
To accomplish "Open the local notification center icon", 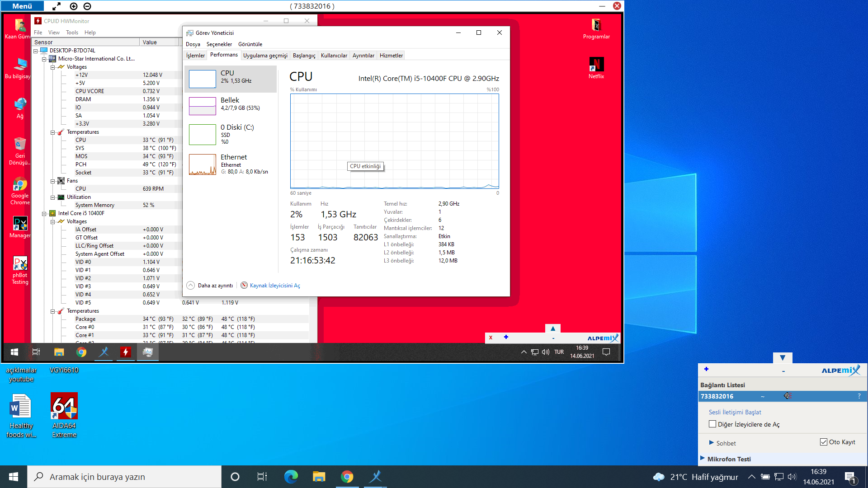I will click(x=850, y=477).
